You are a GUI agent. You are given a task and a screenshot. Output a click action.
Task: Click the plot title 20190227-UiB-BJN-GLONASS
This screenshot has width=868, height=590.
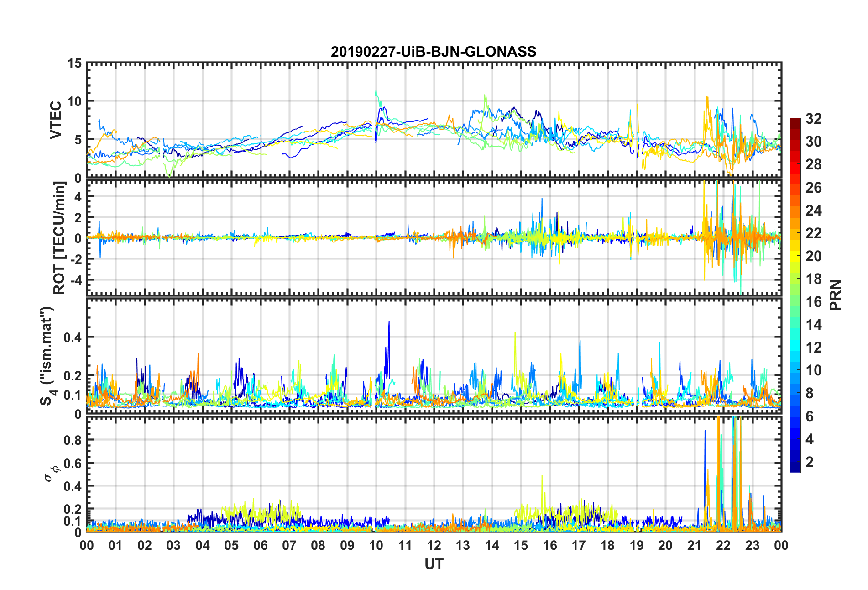(x=434, y=52)
